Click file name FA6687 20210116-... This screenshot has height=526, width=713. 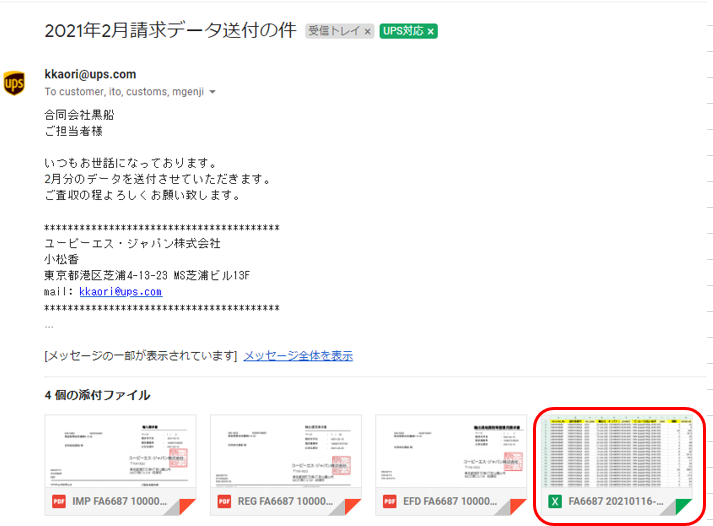point(616,501)
